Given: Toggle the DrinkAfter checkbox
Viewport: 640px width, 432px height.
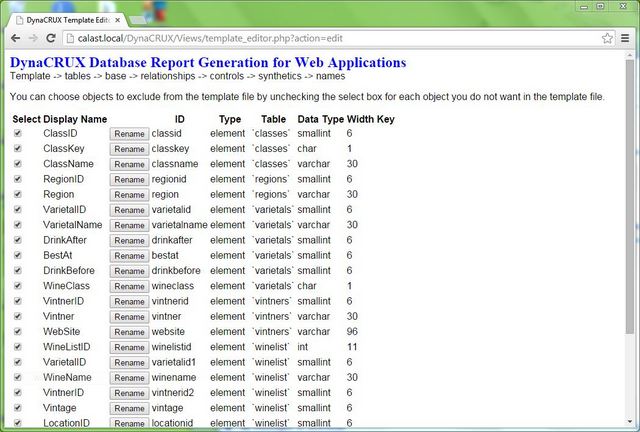Looking at the screenshot, I should tap(18, 240).
